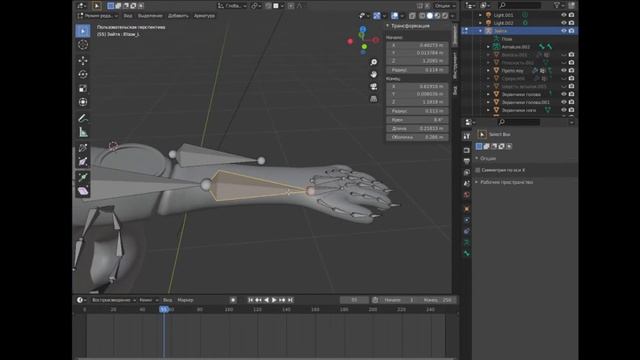Screen dimensions: 640x360
Task: Click the bone Length value field
Action: pyautogui.click(x=417, y=129)
